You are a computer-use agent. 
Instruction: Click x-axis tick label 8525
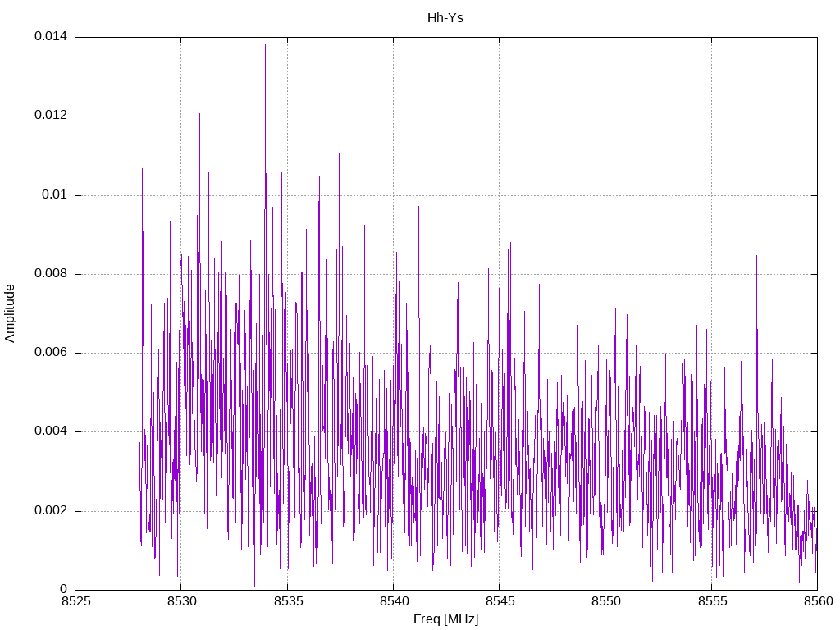point(76,601)
